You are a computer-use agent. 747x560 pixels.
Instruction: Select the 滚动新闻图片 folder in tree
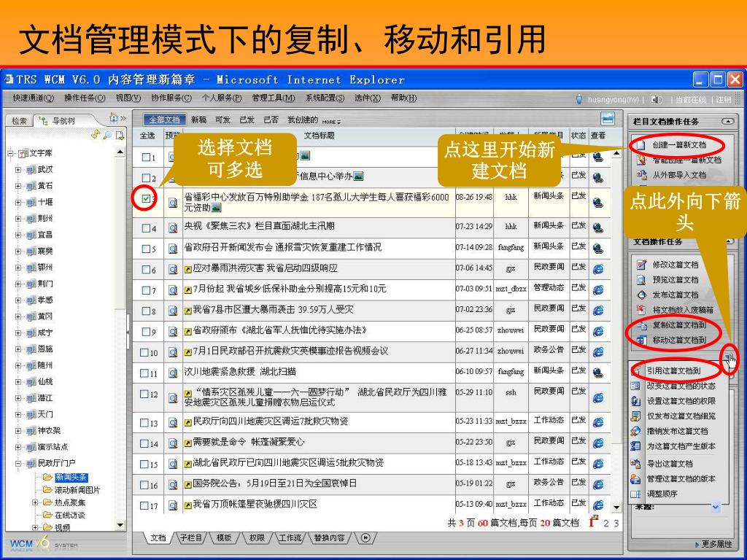pyautogui.click(x=77, y=489)
